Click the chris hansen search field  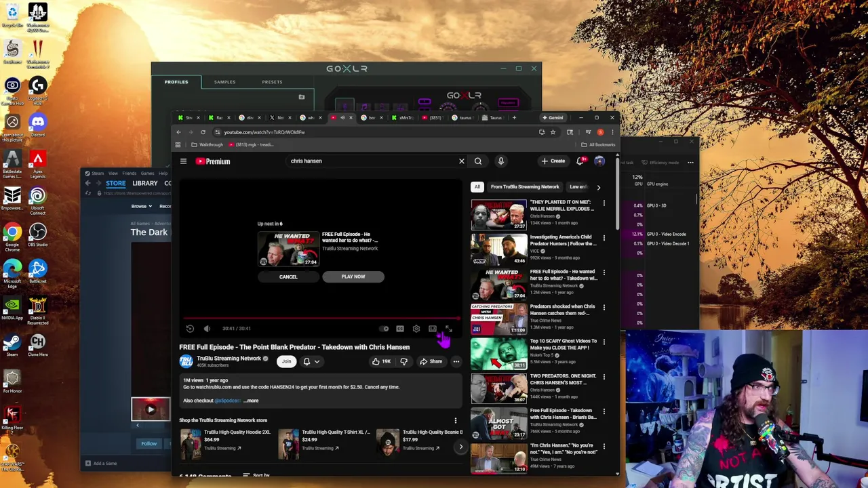372,161
